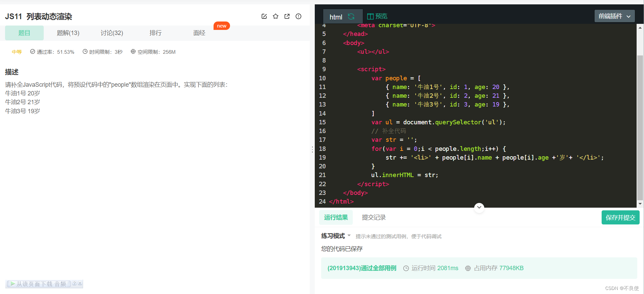Click the ul.innerHTML = str code line

tap(405, 175)
